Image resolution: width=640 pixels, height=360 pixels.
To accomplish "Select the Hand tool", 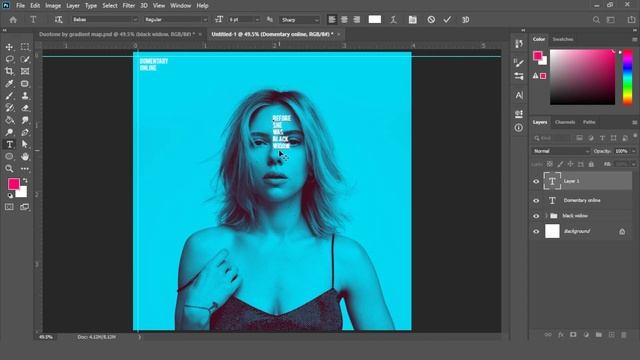I will point(25,157).
